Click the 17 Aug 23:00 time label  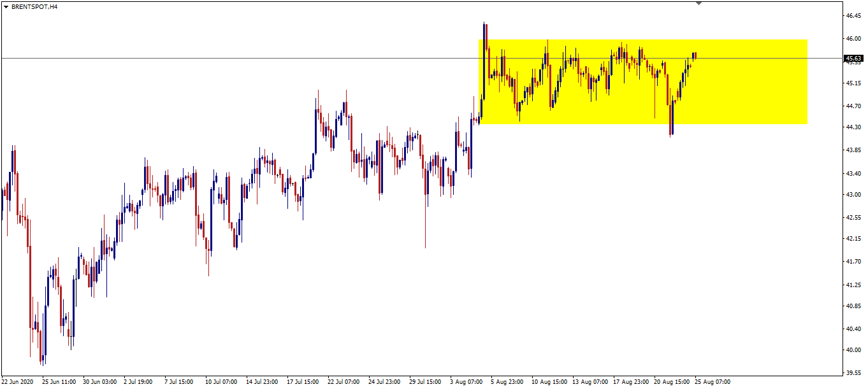click(x=629, y=383)
